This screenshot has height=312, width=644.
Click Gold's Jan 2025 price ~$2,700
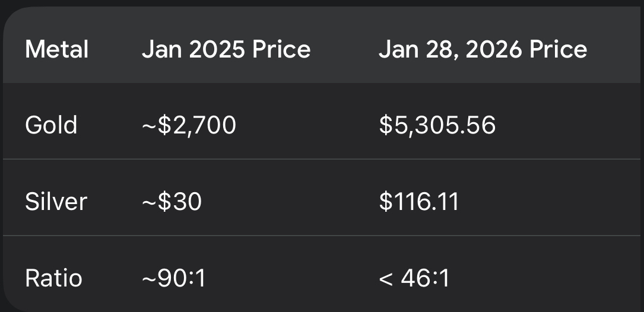pos(189,125)
